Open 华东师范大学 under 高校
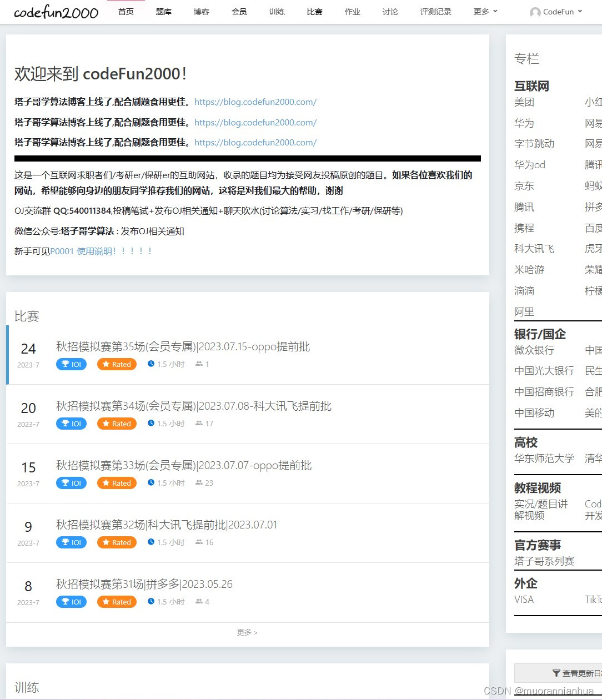Viewport: 602px width, 700px height. pos(544,459)
